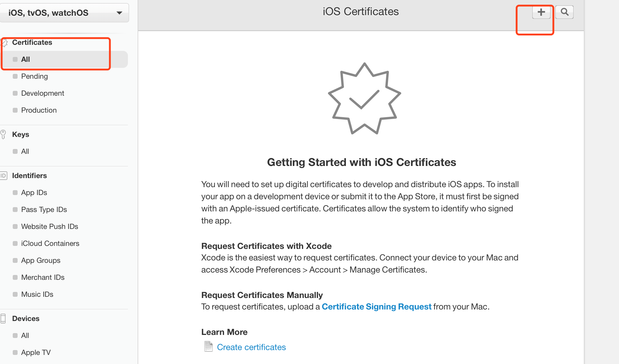Select App IDs under Identifiers

pyautogui.click(x=34, y=193)
